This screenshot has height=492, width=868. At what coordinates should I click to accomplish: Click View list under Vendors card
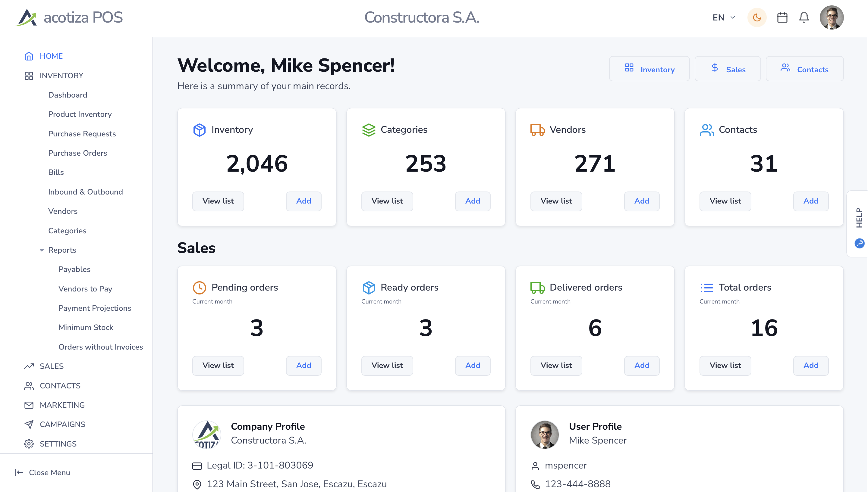click(556, 201)
